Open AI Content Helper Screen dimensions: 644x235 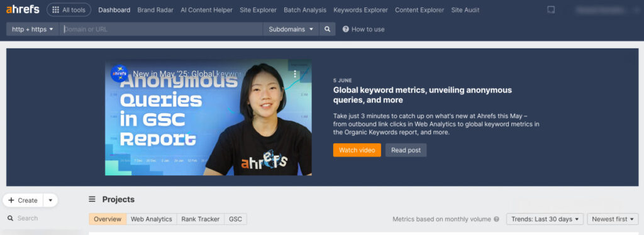pos(206,10)
